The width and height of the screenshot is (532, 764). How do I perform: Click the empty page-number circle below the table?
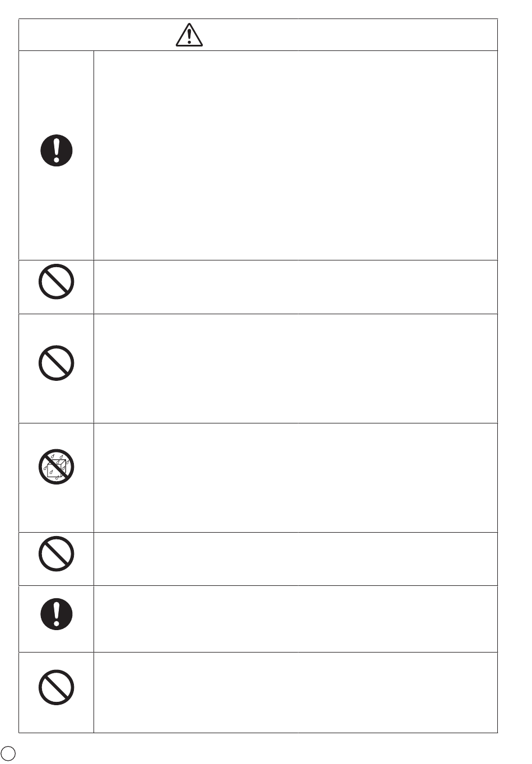8,753
